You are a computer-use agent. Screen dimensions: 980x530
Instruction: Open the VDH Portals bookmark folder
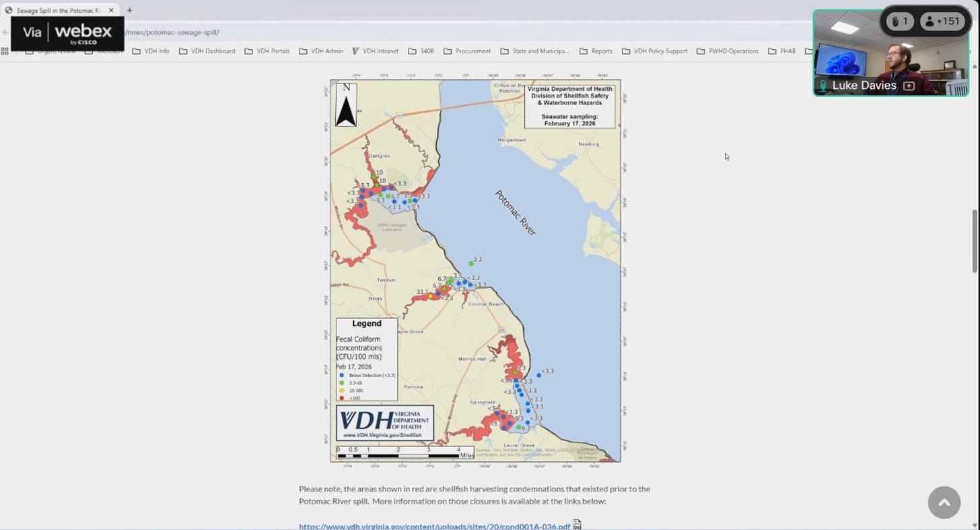pos(267,51)
